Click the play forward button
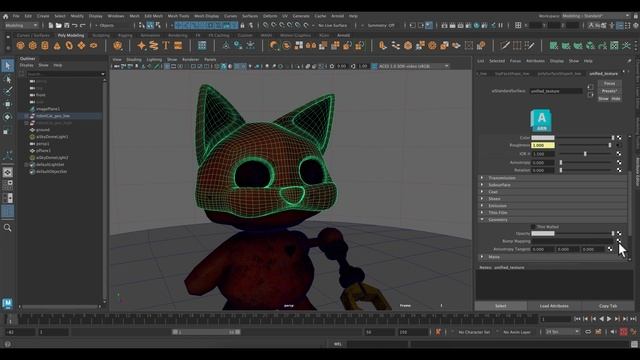Viewport: 640px width, 360px height. (x=609, y=319)
